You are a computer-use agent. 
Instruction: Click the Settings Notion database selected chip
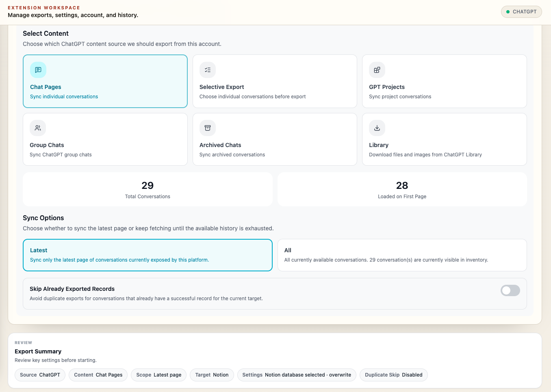(297, 375)
